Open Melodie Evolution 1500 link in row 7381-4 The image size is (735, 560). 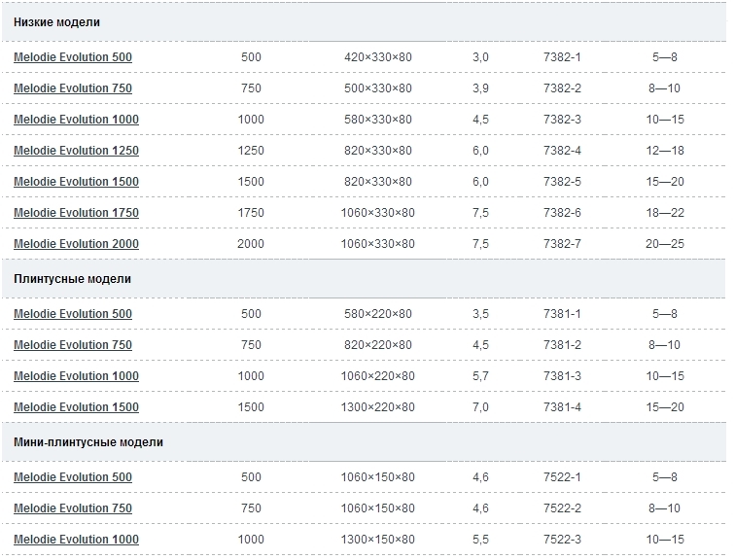[76, 407]
